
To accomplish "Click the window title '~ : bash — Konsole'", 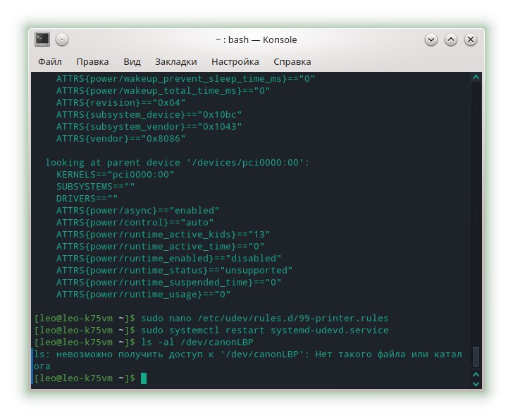I will pyautogui.click(x=256, y=40).
